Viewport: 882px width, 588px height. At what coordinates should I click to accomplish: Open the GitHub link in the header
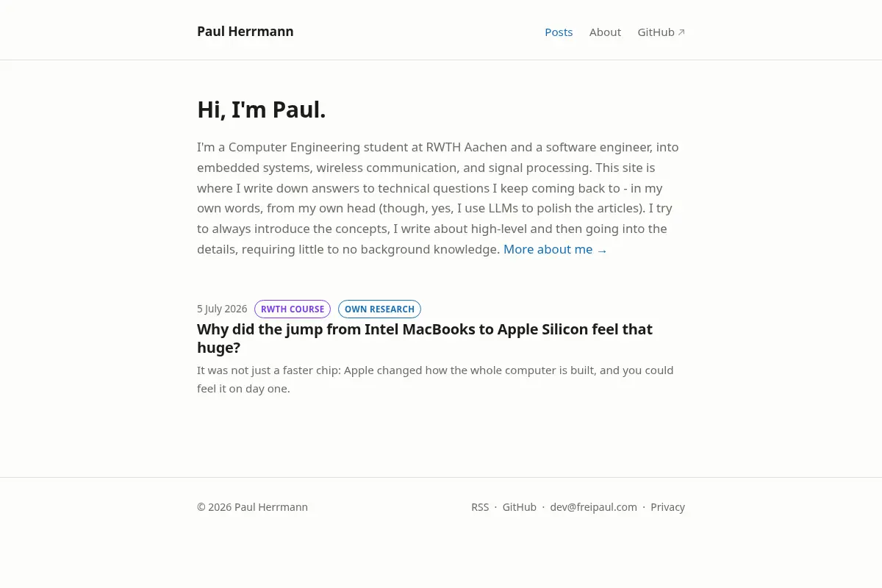click(661, 32)
